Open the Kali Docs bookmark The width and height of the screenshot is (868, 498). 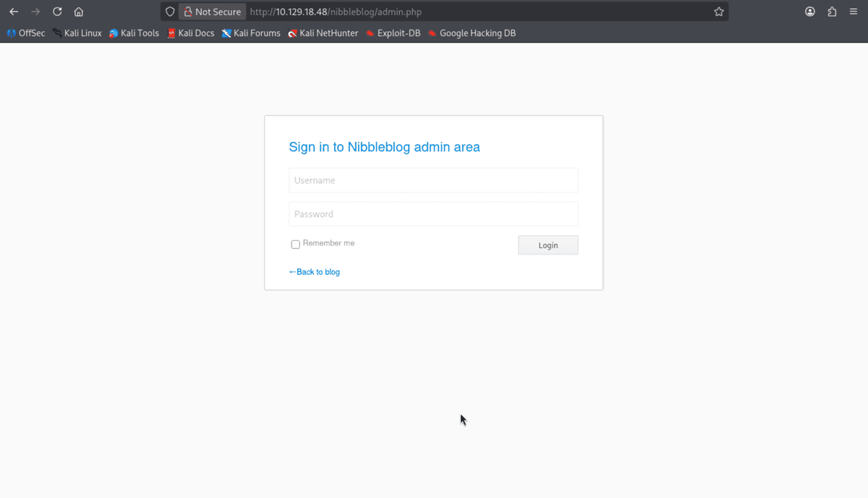tap(191, 33)
